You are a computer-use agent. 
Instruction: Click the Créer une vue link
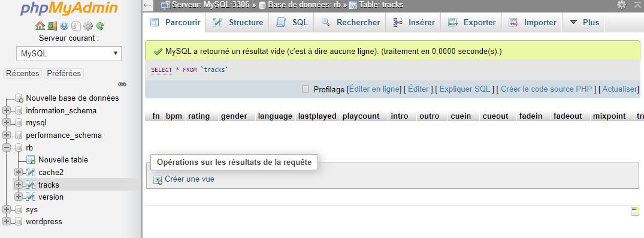pos(189,179)
